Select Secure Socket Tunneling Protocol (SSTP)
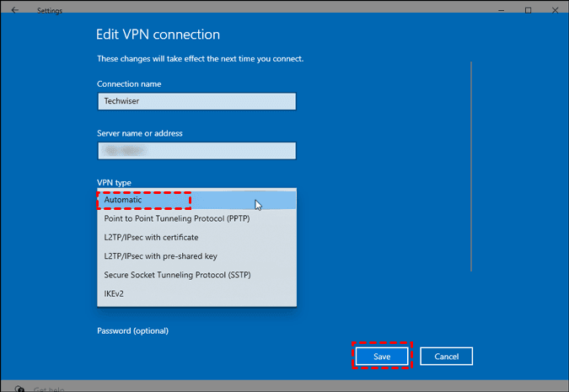Screen dimensions: 569x392 click(x=196, y=275)
